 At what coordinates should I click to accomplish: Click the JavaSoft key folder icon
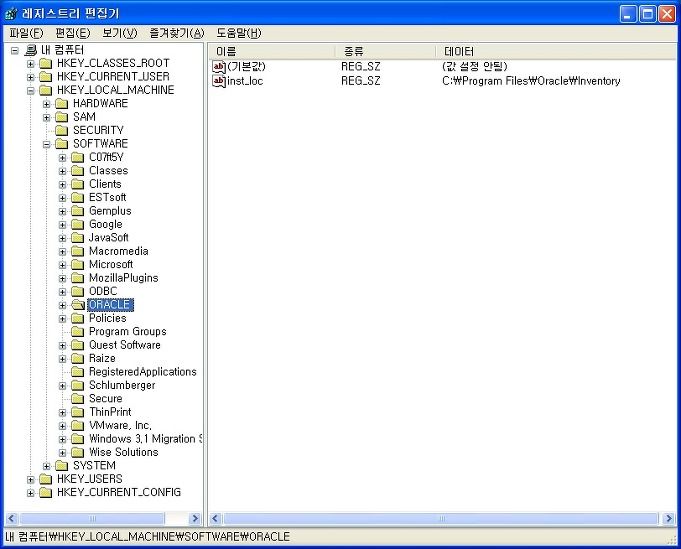tap(78, 238)
